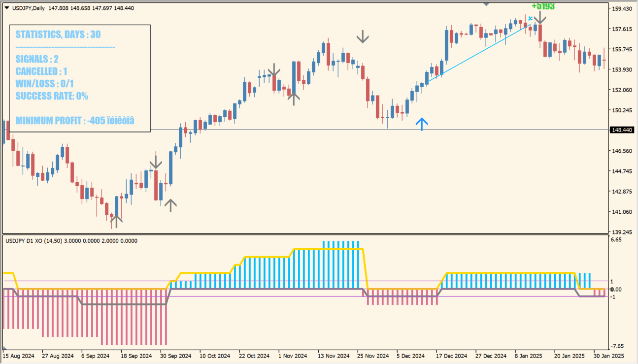Click the +5193 profit label
The image size is (638, 364).
[x=543, y=6]
